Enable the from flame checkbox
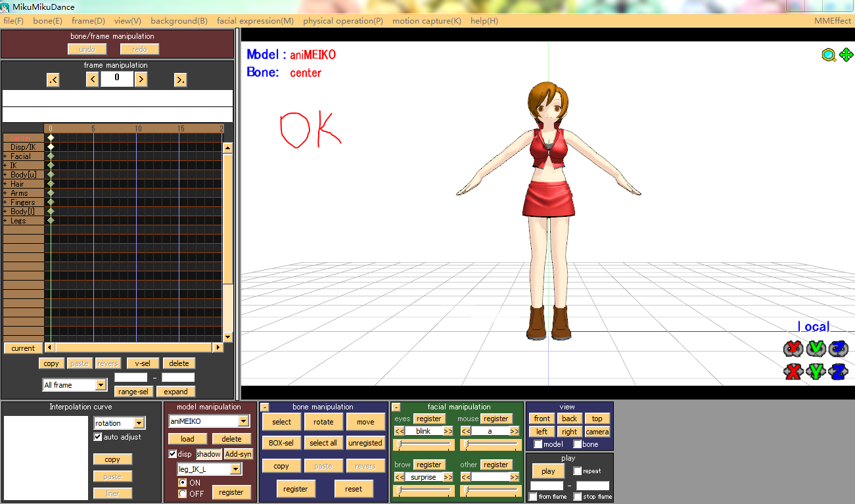 click(x=533, y=497)
